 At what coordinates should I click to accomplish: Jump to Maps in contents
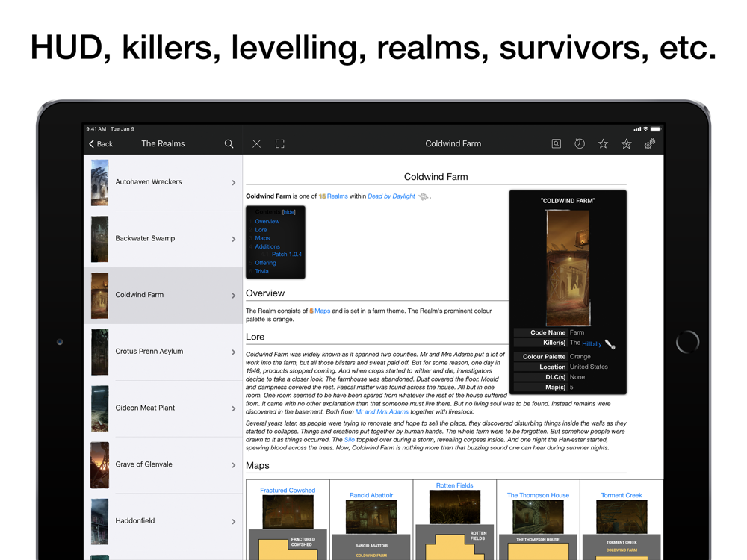coord(262,238)
